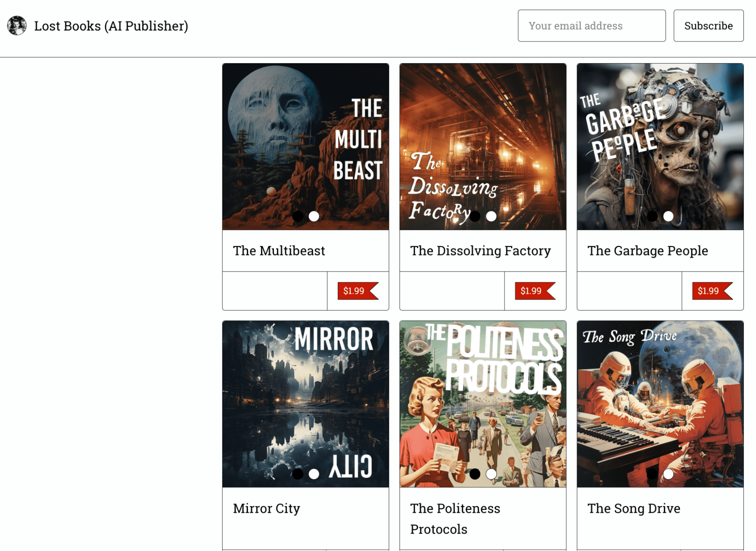Open The Garbage People title link

[x=647, y=251]
